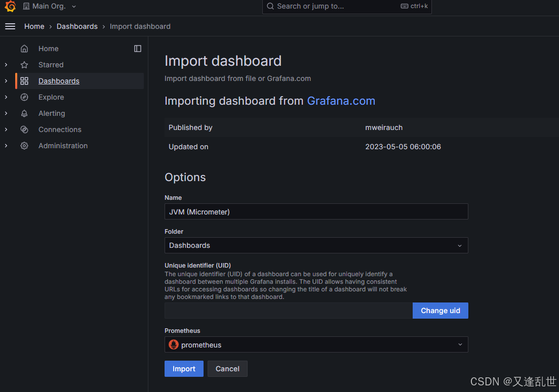Open the Prometheus data source dropdown
The height and width of the screenshot is (392, 559).
click(x=316, y=344)
